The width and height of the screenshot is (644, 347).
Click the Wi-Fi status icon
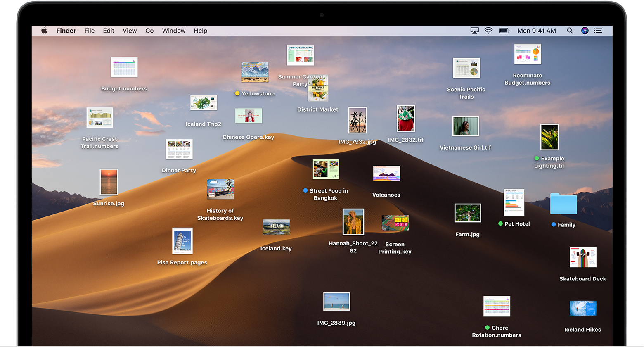(x=489, y=31)
